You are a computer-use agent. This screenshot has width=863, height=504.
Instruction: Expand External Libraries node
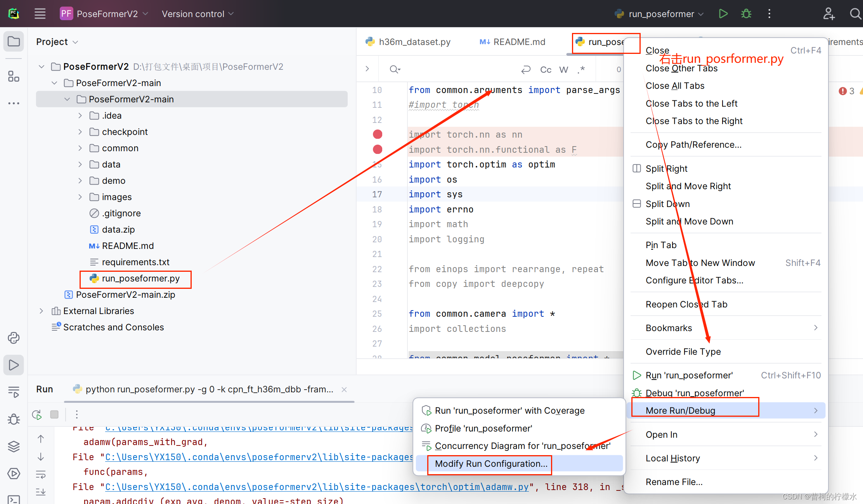(x=42, y=311)
